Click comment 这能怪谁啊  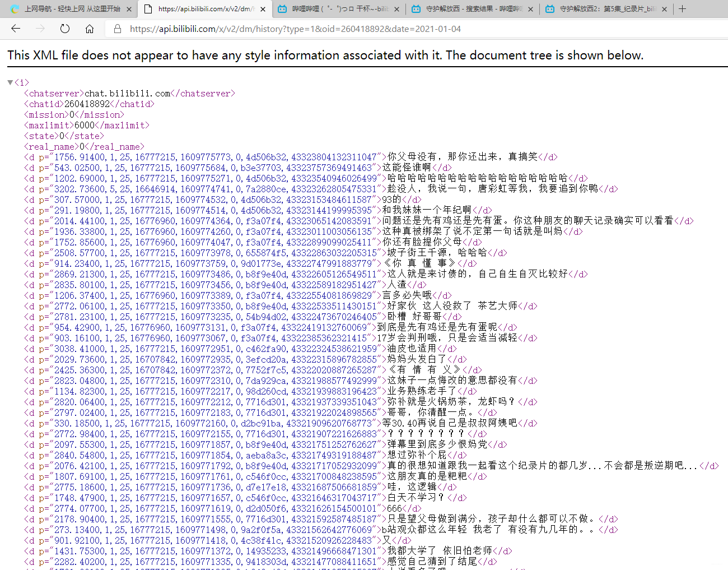237,168
